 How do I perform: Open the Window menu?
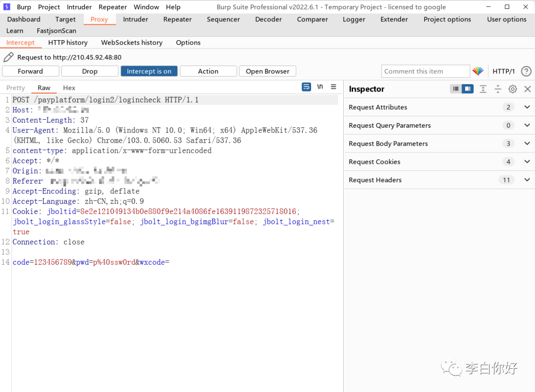coord(146,7)
